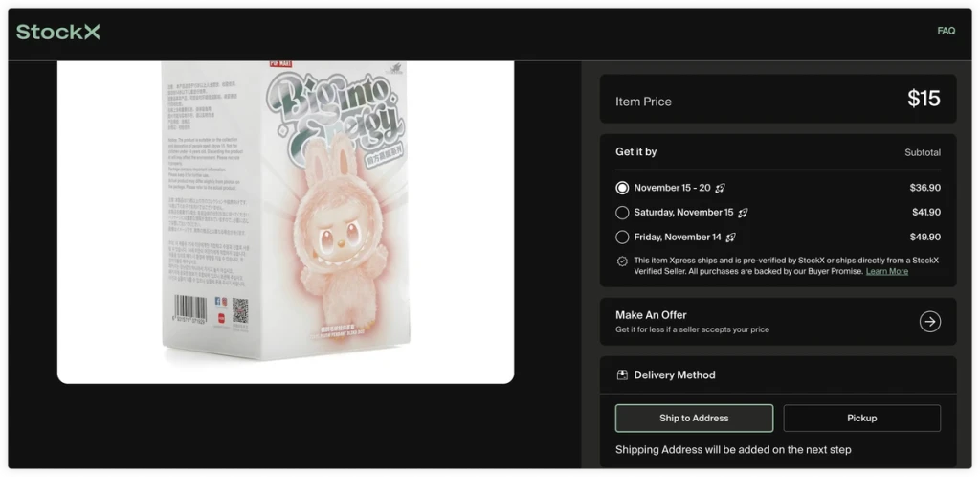Click the Get it by heading
980x477 pixels.
coord(635,152)
